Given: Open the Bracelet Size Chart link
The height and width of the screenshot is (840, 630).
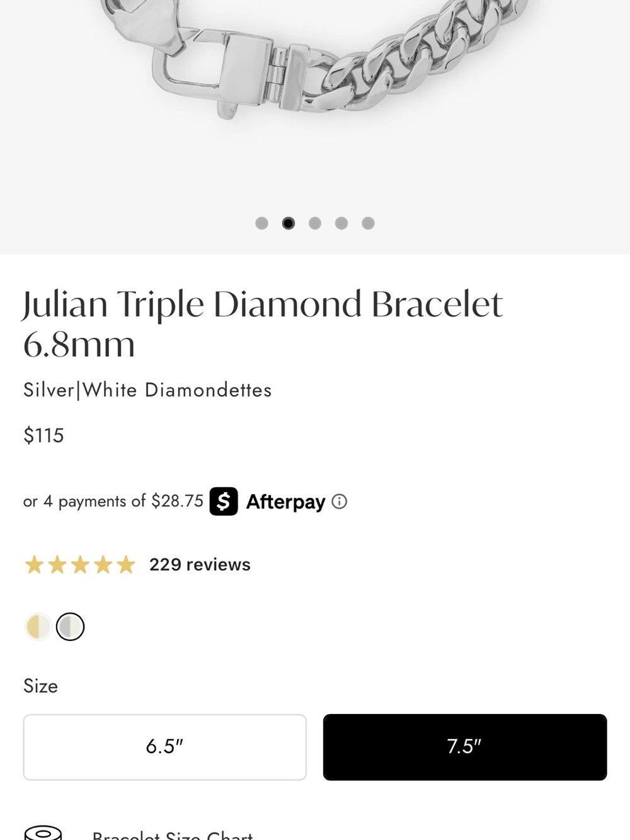Looking at the screenshot, I should pos(173,835).
